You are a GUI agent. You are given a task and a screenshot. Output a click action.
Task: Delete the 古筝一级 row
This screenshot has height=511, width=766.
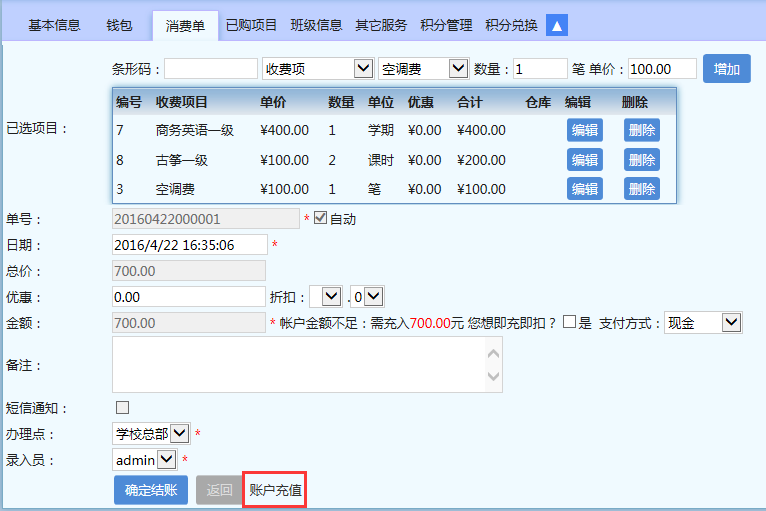click(642, 160)
